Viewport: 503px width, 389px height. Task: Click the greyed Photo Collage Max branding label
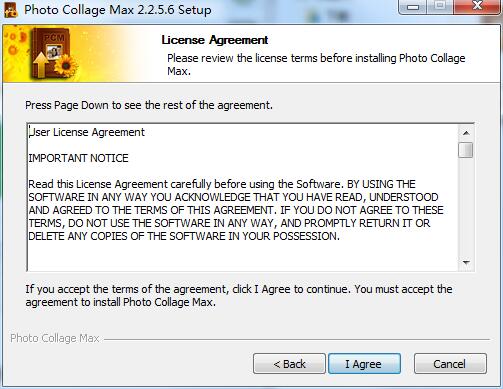pos(55,338)
